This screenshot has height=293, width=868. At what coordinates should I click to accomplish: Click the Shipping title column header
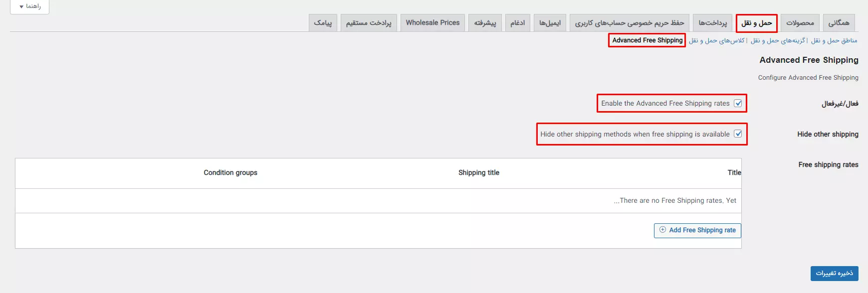pyautogui.click(x=479, y=172)
